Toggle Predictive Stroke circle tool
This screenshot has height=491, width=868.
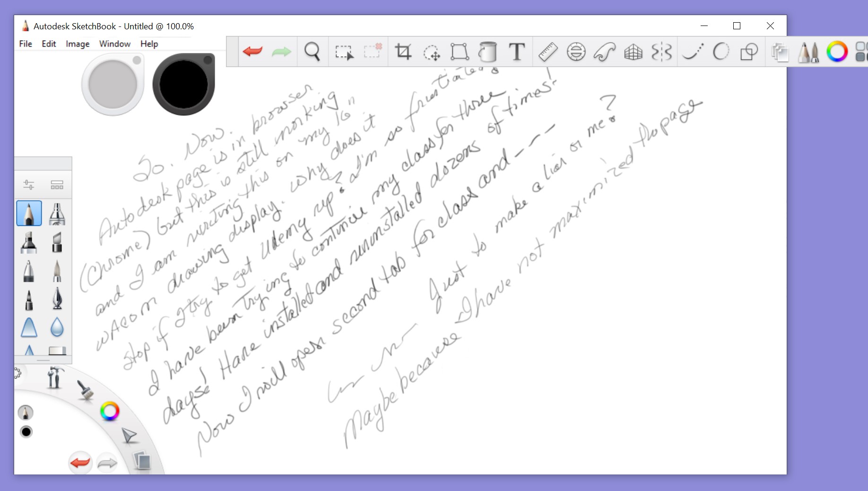click(x=721, y=52)
